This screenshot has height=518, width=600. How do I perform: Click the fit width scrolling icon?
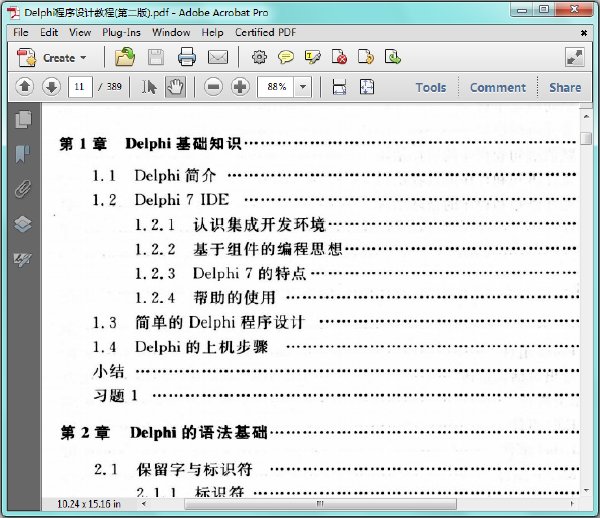point(339,87)
